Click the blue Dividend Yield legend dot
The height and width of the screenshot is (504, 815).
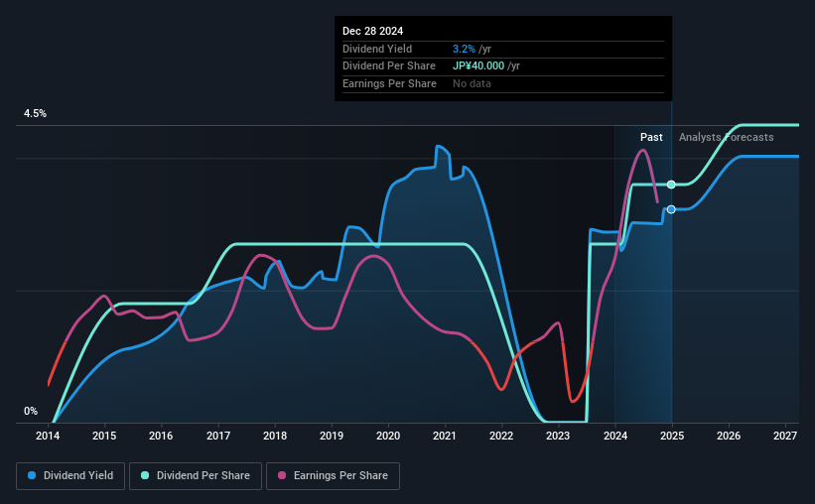32,475
